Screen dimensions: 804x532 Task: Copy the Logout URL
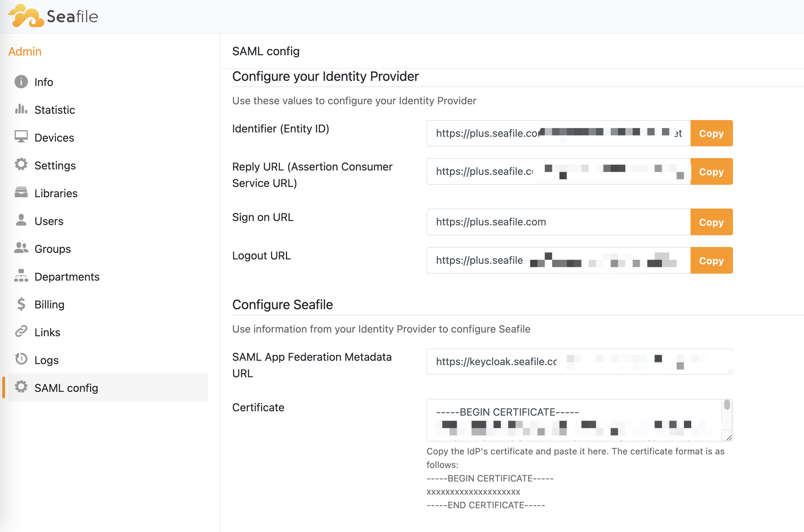(711, 260)
